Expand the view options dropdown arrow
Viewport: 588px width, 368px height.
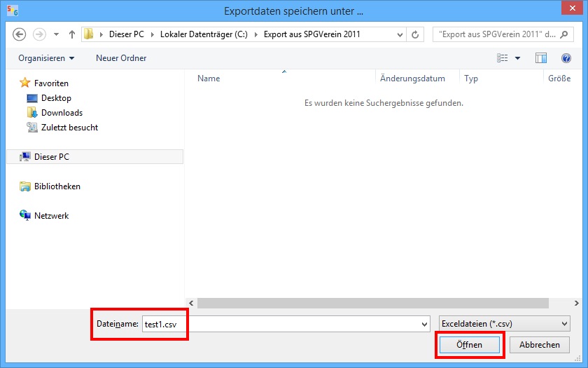coord(518,58)
